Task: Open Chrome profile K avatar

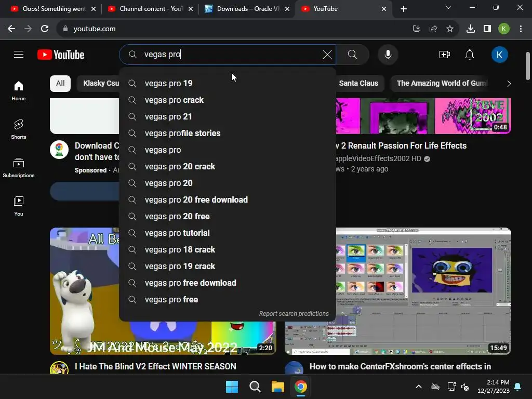Action: (x=503, y=29)
